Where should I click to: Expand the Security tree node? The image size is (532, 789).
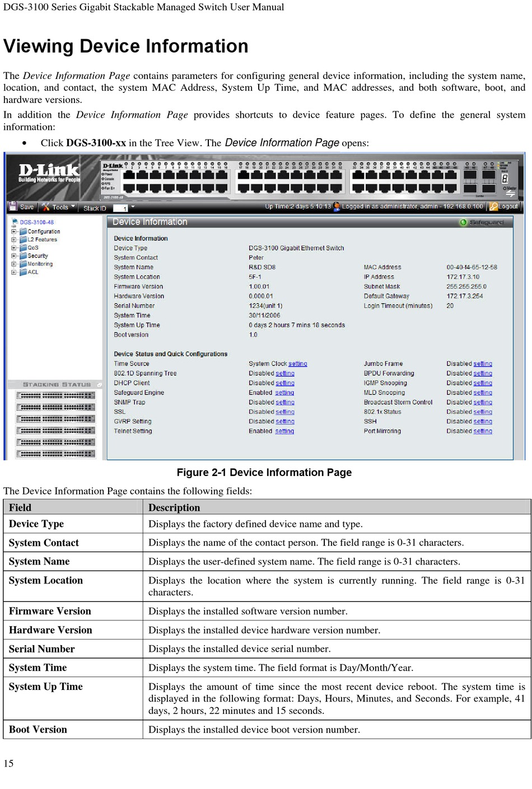(14, 255)
